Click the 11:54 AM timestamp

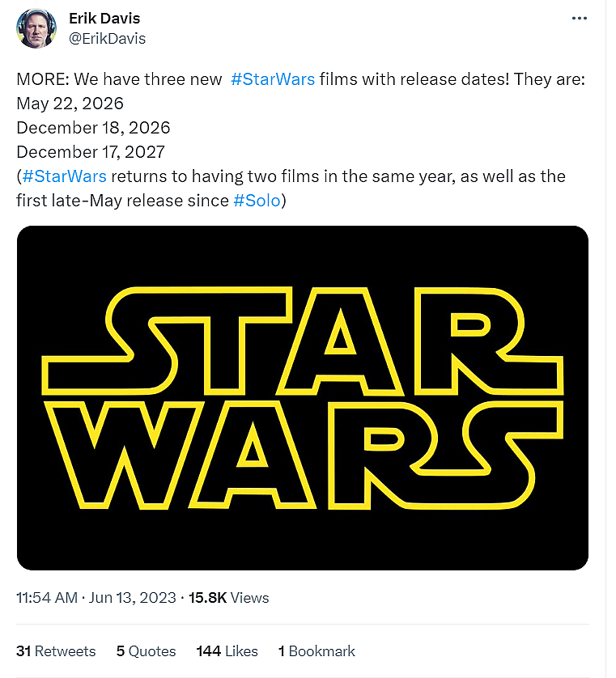pos(47,598)
